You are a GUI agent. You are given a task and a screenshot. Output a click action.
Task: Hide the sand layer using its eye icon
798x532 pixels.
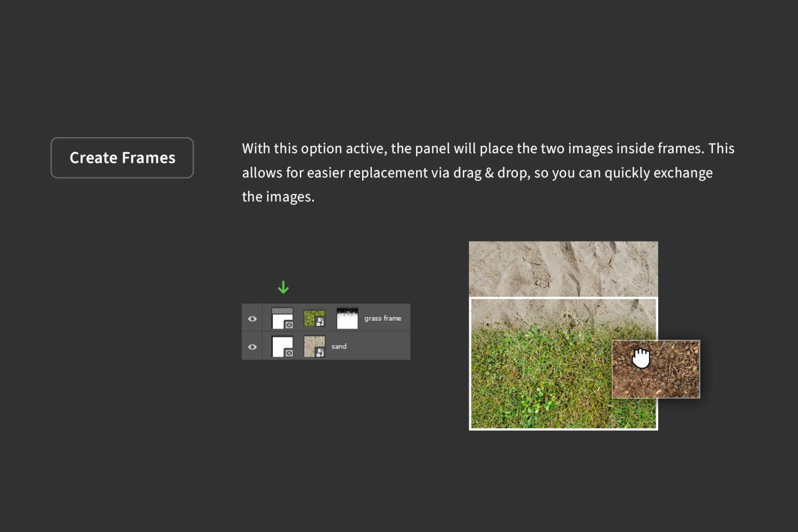(252, 346)
